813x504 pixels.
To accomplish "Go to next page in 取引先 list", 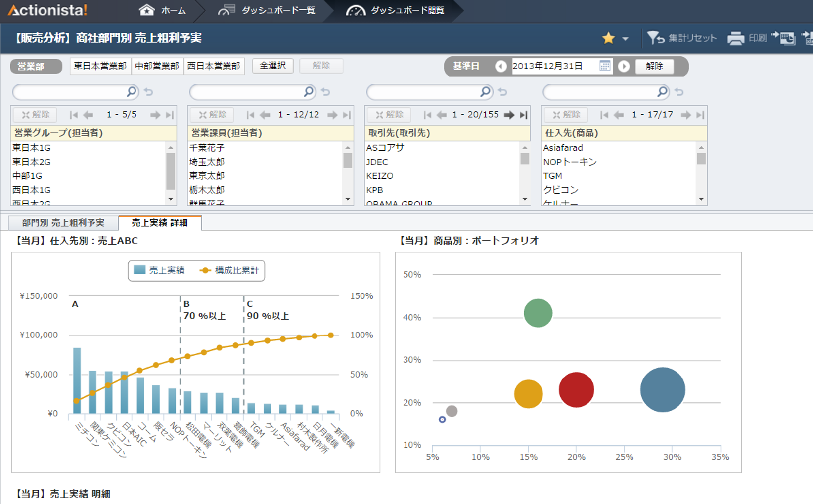I will pos(509,115).
